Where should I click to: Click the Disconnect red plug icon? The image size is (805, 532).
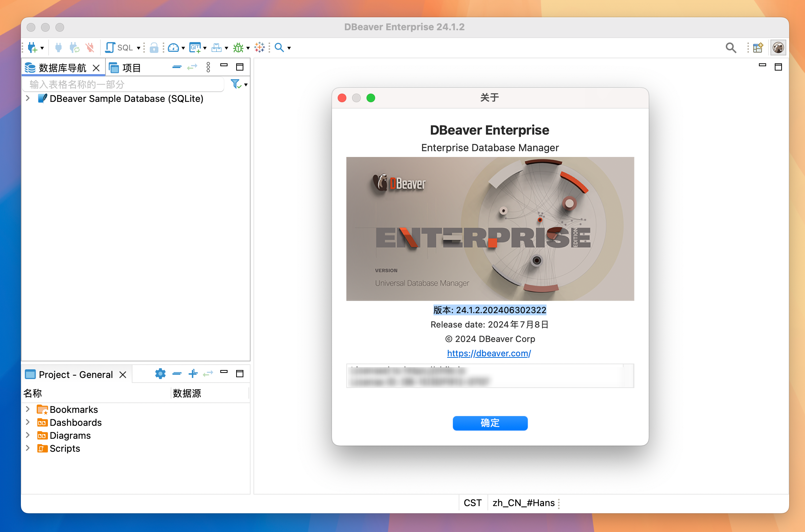(x=90, y=48)
